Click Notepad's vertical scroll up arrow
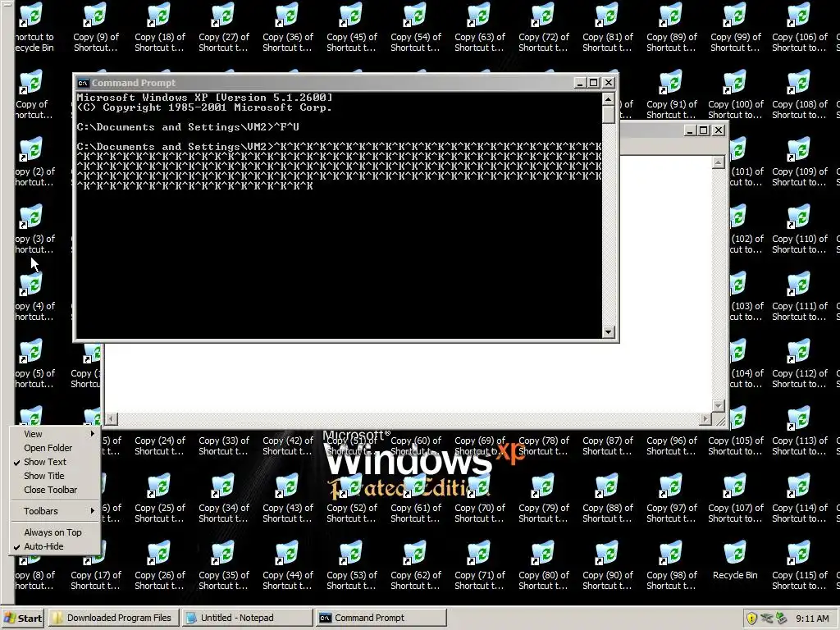 (719, 162)
